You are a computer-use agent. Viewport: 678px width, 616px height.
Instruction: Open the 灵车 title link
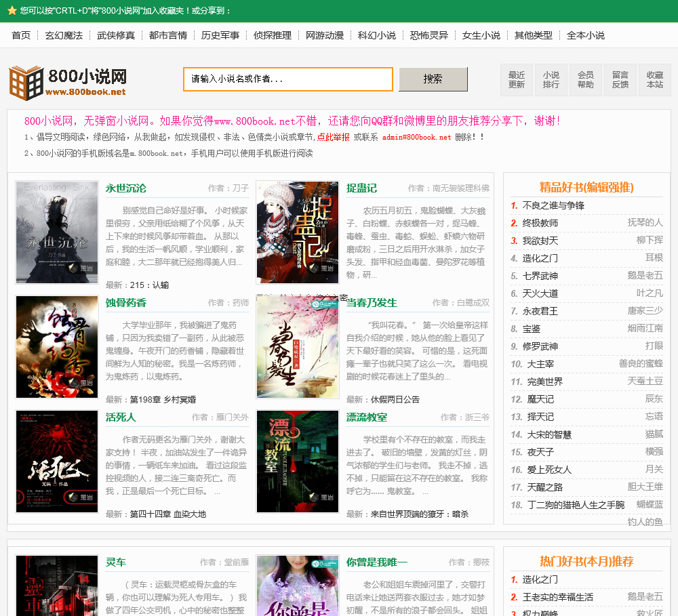(116, 562)
